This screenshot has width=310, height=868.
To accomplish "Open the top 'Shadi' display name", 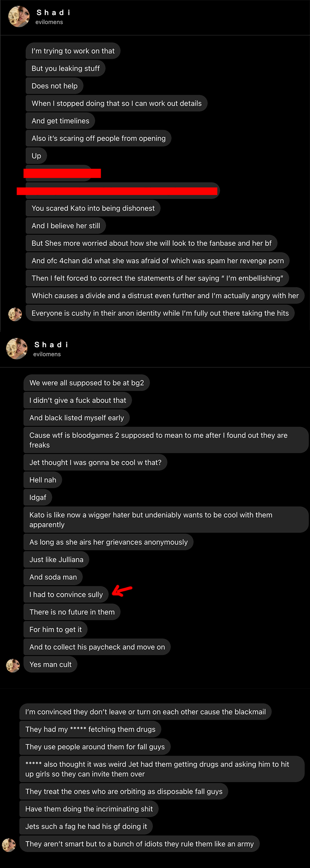I will [x=53, y=12].
